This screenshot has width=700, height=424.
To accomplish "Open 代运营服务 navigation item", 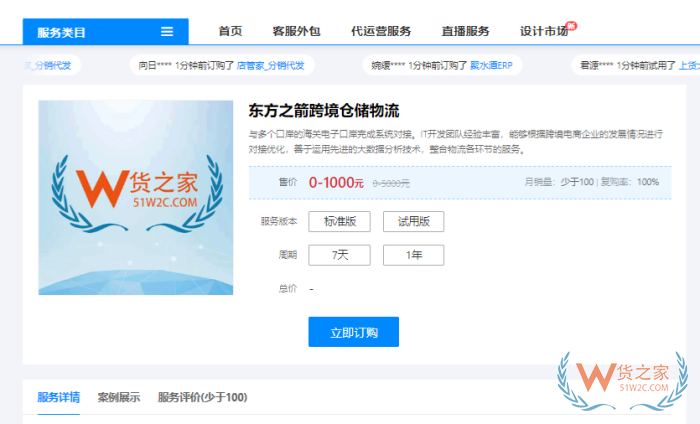I will 381,31.
